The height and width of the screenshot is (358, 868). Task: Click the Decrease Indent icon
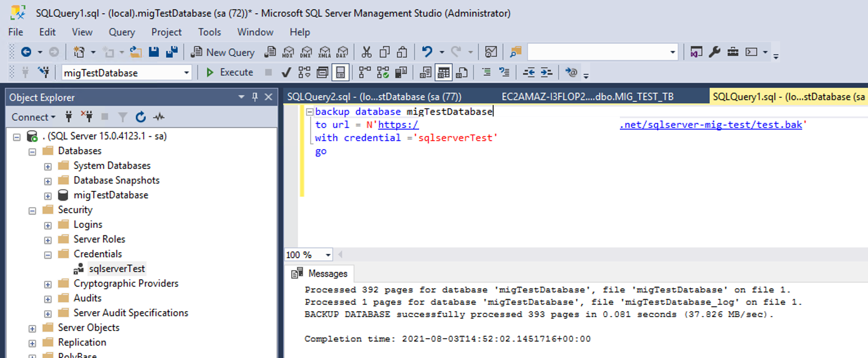528,72
